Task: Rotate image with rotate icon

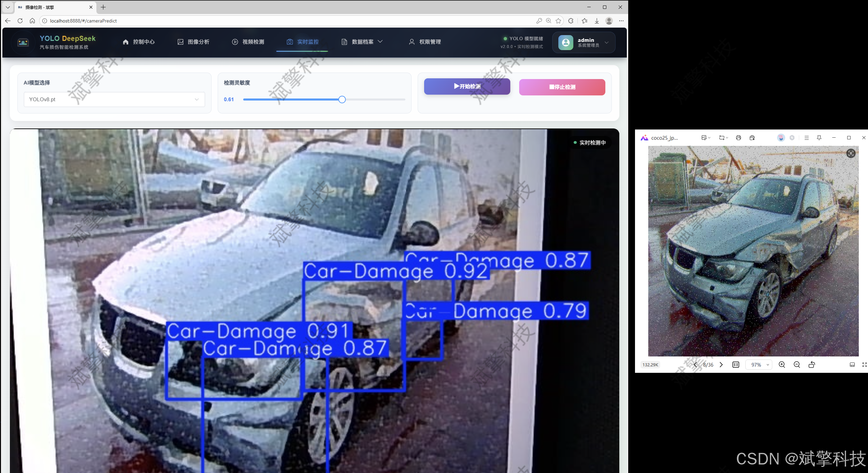Action: coord(812,365)
